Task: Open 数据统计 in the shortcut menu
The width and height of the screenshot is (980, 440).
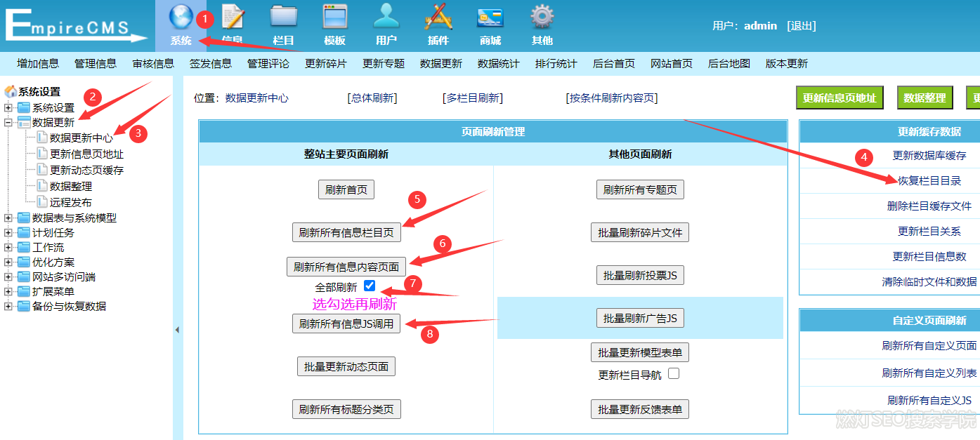Action: click(499, 63)
